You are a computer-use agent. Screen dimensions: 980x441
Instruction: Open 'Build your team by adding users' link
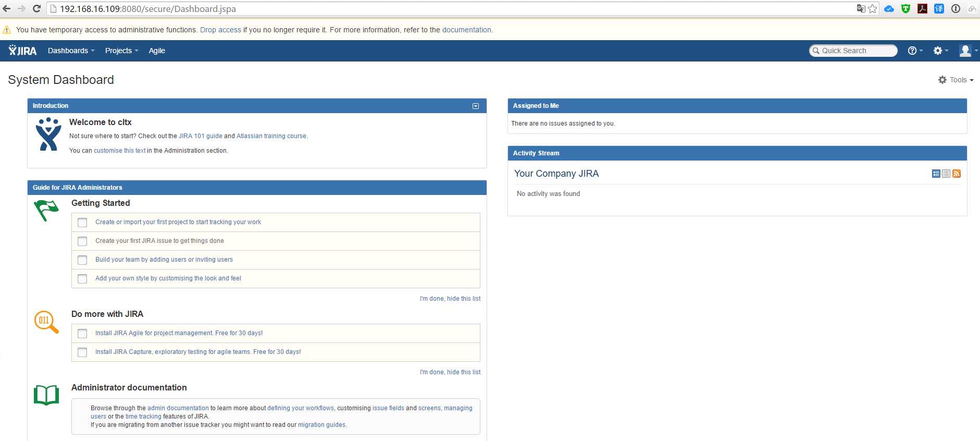pyautogui.click(x=164, y=260)
